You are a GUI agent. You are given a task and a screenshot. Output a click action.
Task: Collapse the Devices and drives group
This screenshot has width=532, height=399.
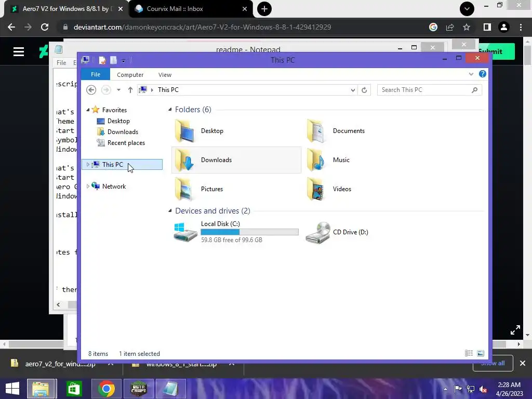[170, 211]
